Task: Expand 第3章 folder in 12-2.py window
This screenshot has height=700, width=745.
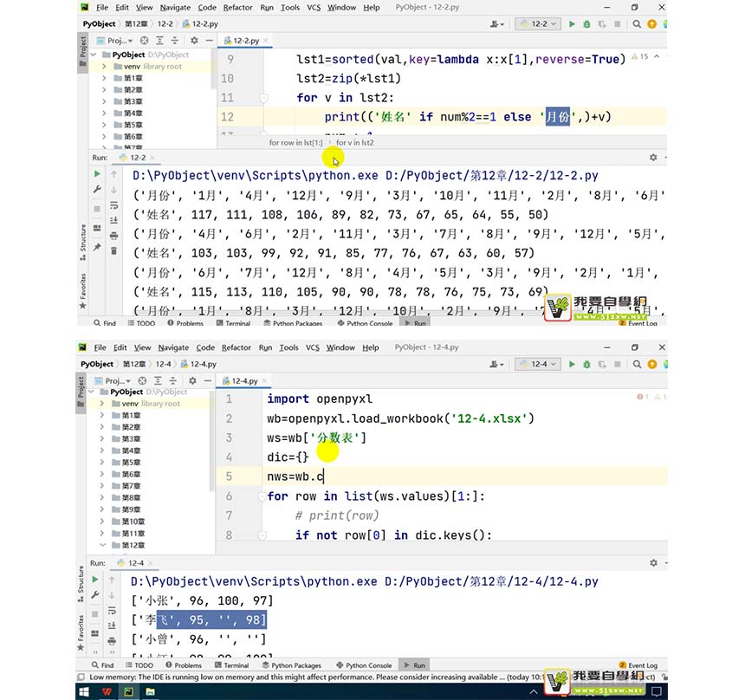Action: click(104, 101)
